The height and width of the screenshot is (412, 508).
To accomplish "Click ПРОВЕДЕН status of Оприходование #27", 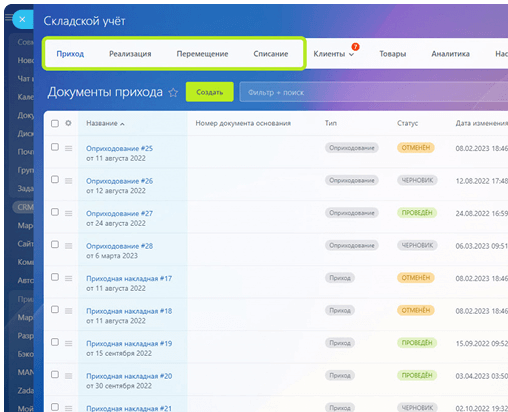I will point(417,213).
